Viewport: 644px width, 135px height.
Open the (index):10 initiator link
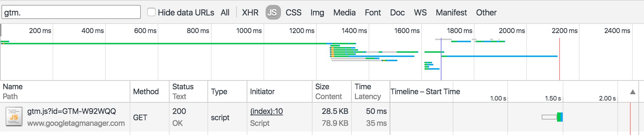(x=266, y=111)
